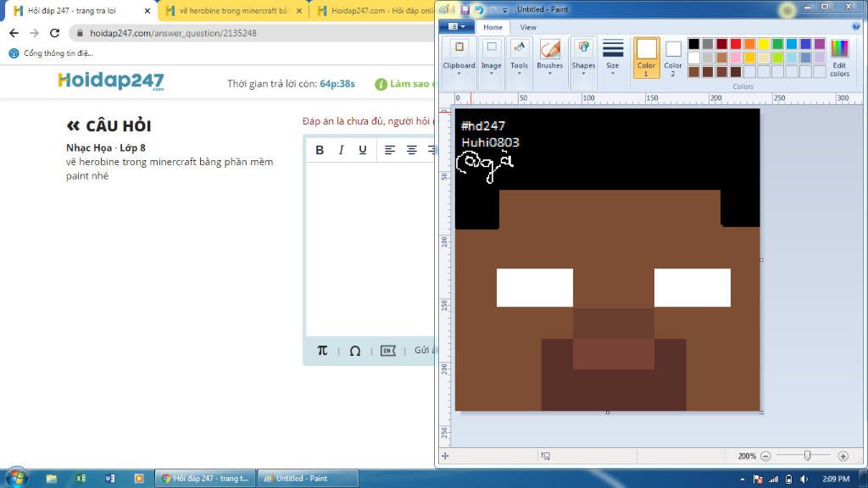868x488 pixels.
Task: Insert special character with omega icon
Action: coord(355,351)
